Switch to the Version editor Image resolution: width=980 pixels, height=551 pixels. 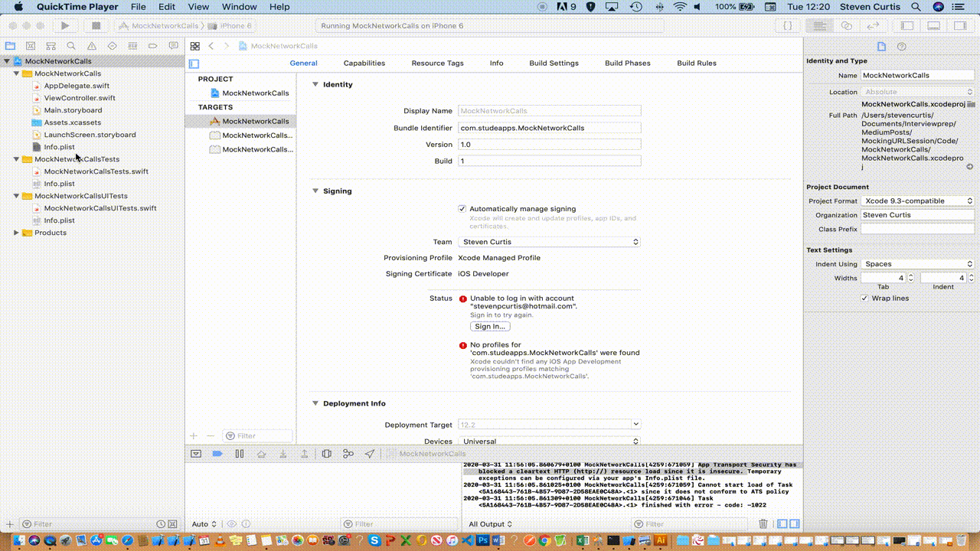click(874, 25)
